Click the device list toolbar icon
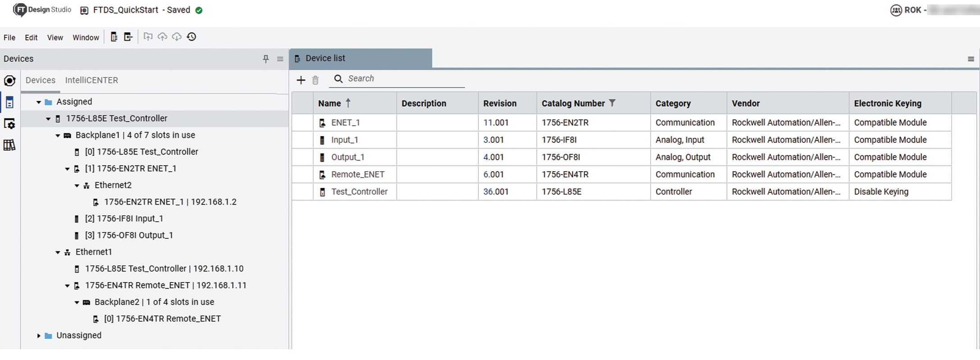This screenshot has width=980, height=360. click(114, 37)
